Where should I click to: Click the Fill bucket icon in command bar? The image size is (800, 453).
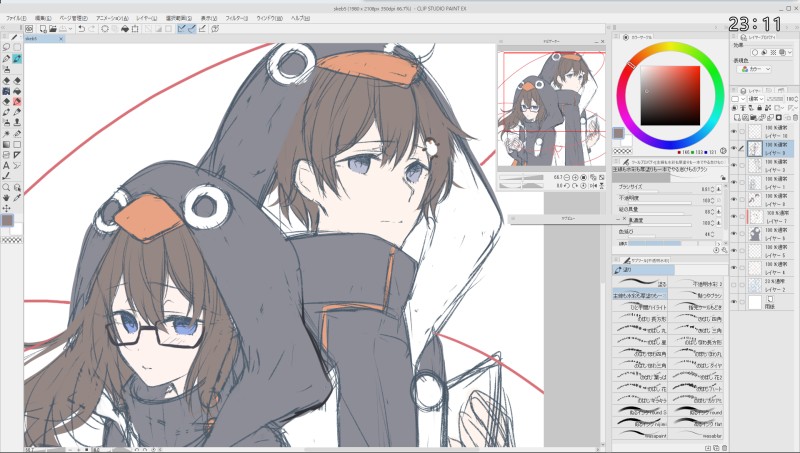(126, 29)
